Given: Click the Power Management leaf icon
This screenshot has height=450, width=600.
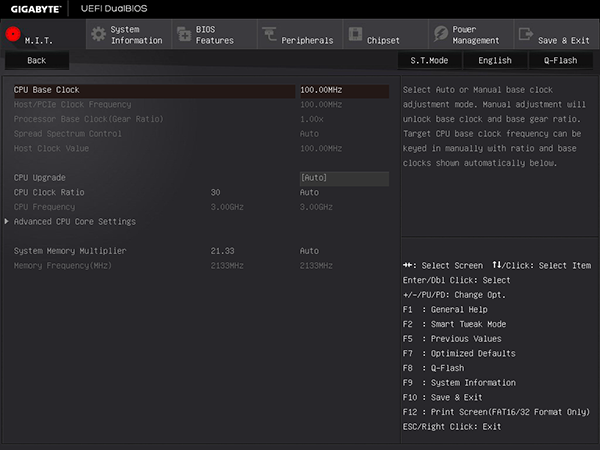Looking at the screenshot, I should (x=441, y=34).
